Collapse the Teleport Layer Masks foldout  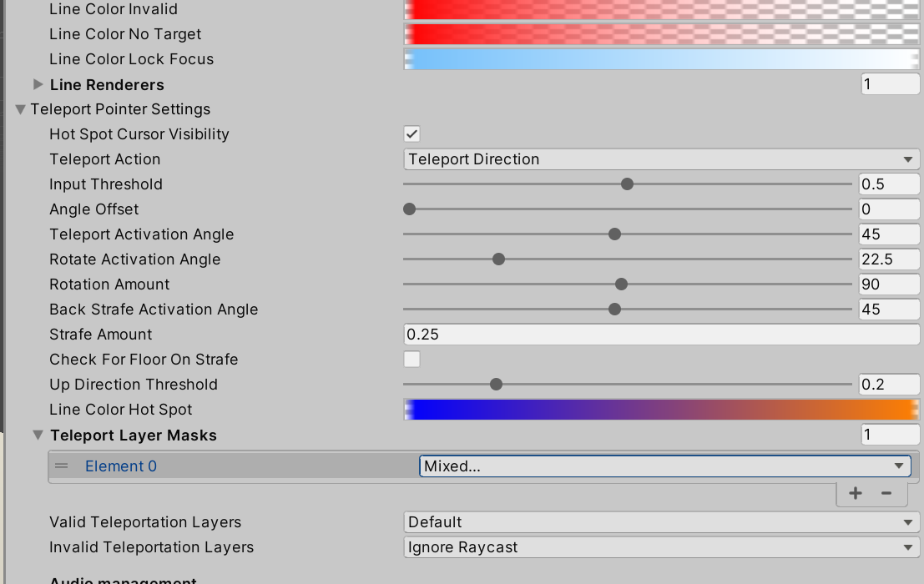[x=38, y=435]
